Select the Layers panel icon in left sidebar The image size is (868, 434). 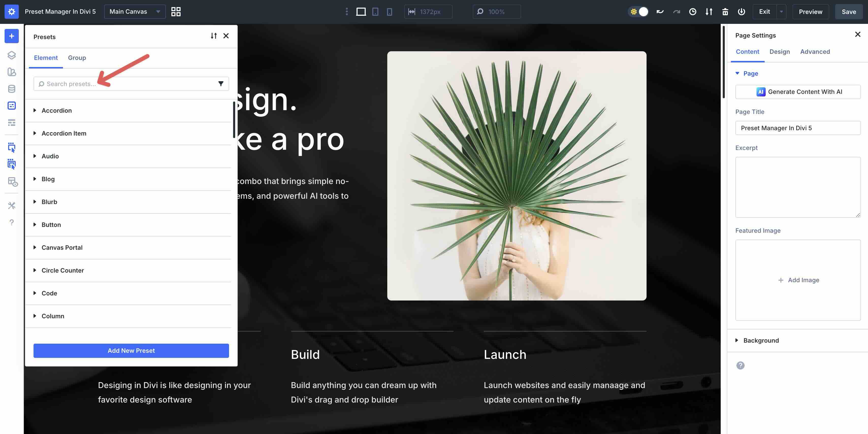[11, 55]
